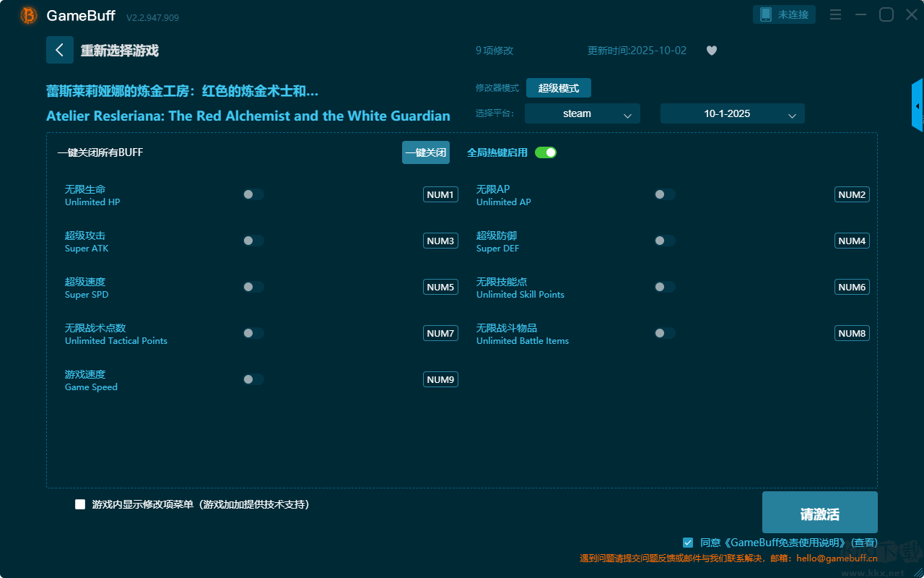The height and width of the screenshot is (578, 924).
Task: Expand the 10-1-2025 version dropdown
Action: (x=732, y=113)
